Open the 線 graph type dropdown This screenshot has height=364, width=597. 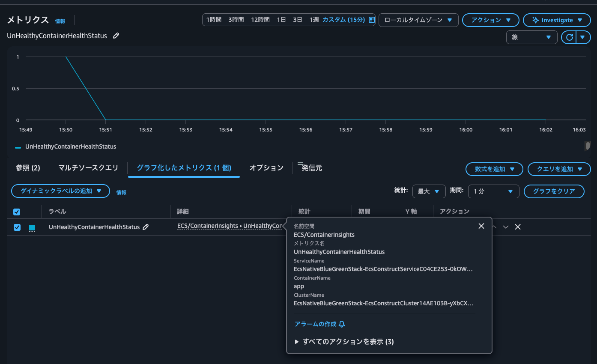pos(531,37)
